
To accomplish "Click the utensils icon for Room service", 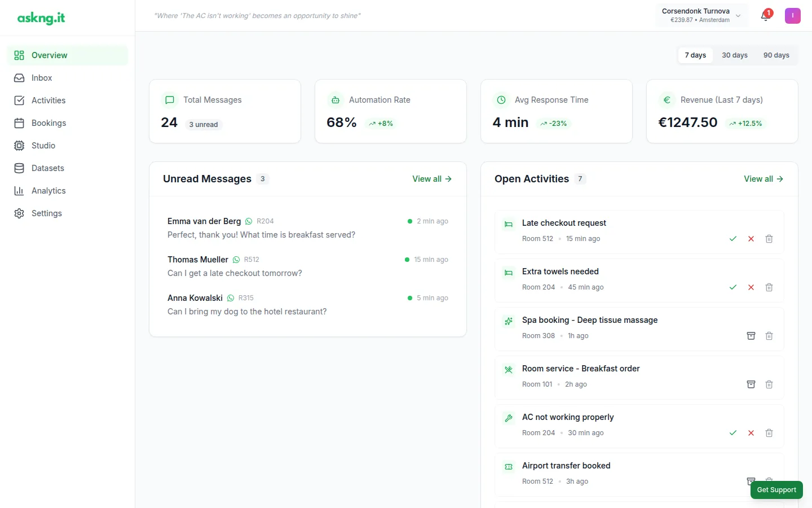I will (x=509, y=370).
